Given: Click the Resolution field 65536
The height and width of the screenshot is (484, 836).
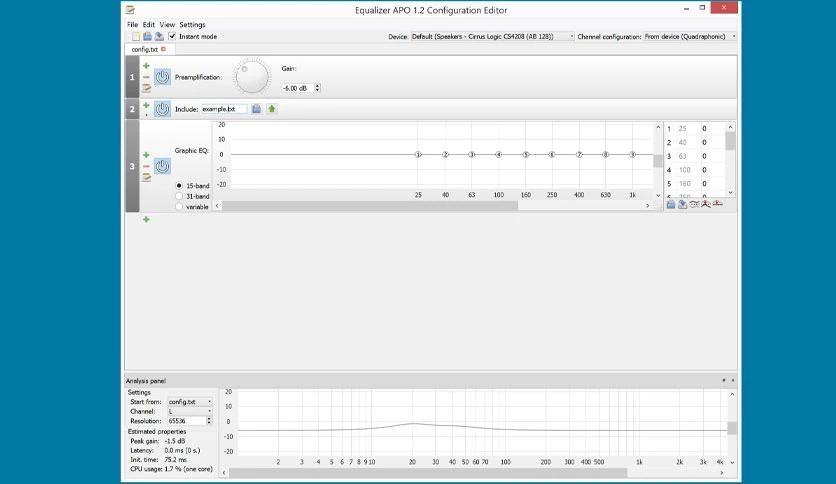Looking at the screenshot, I should coord(187,421).
